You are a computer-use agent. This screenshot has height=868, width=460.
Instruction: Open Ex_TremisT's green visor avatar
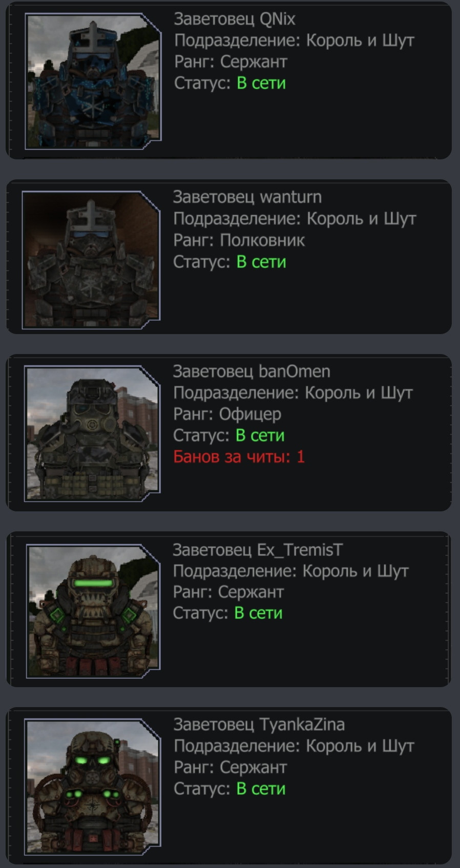pos(93,611)
